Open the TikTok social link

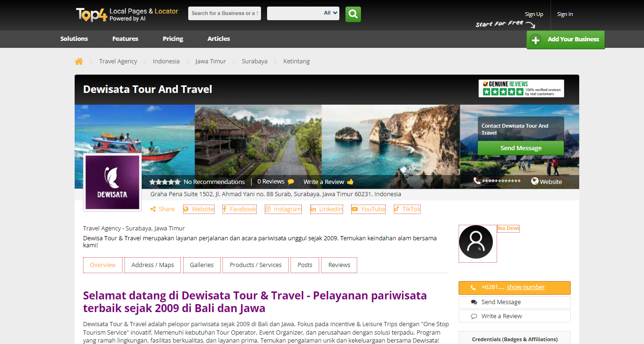[407, 209]
